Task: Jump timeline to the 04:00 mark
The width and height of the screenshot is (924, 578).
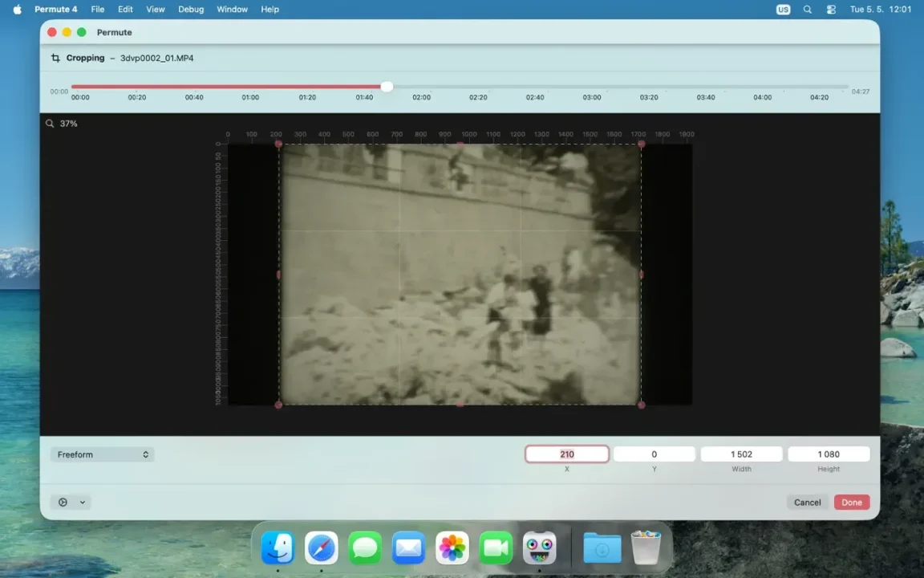Action: (762, 97)
